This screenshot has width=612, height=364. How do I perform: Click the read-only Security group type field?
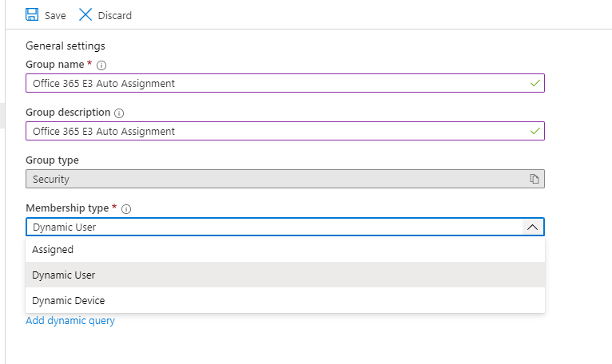click(x=285, y=179)
